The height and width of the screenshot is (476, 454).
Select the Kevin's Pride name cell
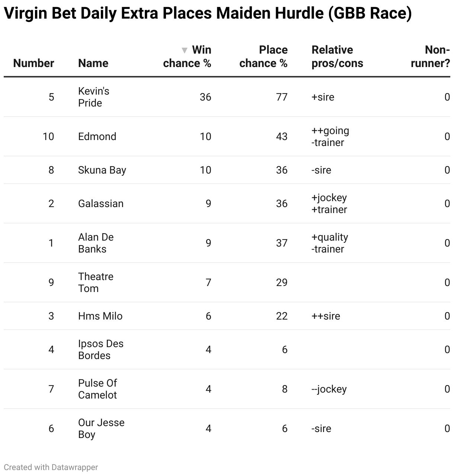94,97
